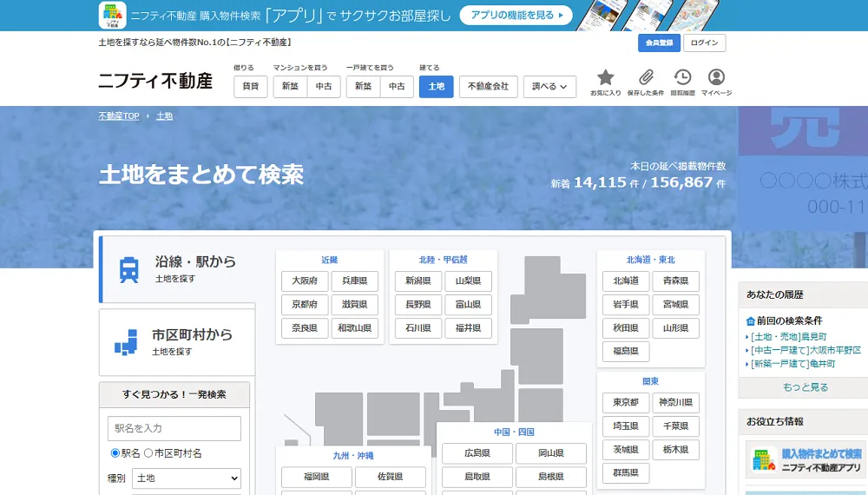Choose 群馬県 prefecture

click(x=626, y=472)
